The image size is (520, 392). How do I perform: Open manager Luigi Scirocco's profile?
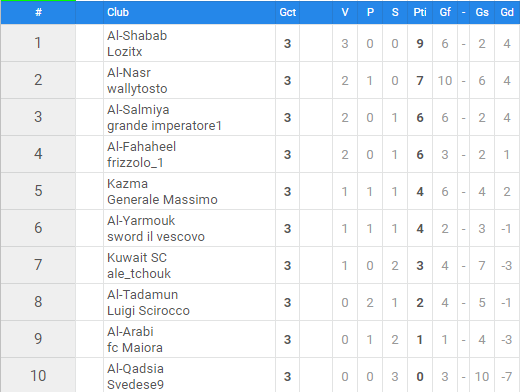148,311
